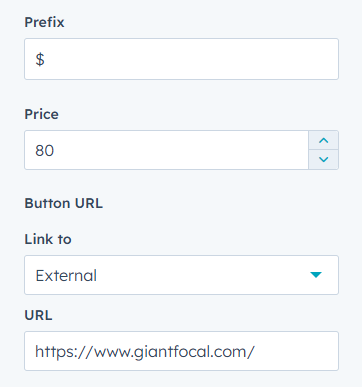
Task: Select the External option text
Action: click(66, 276)
